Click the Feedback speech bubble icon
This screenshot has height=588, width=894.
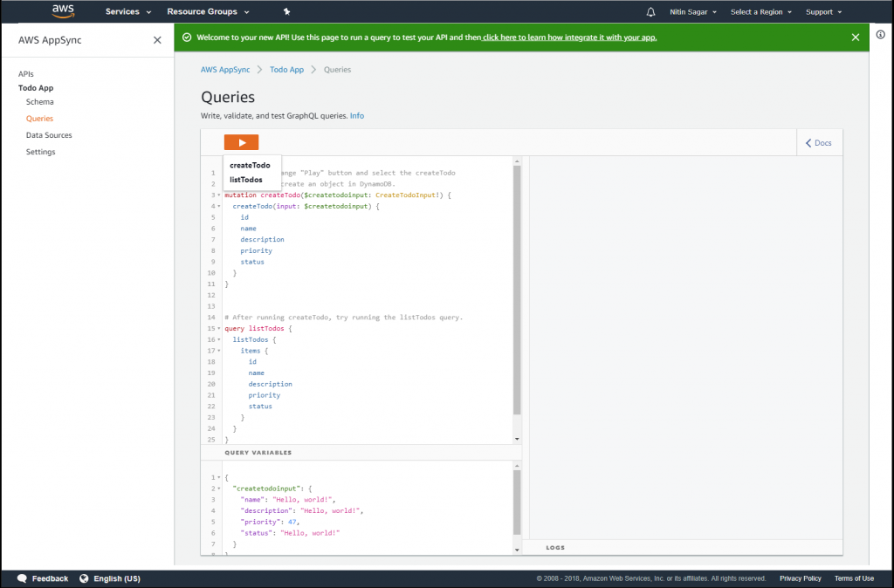22,578
